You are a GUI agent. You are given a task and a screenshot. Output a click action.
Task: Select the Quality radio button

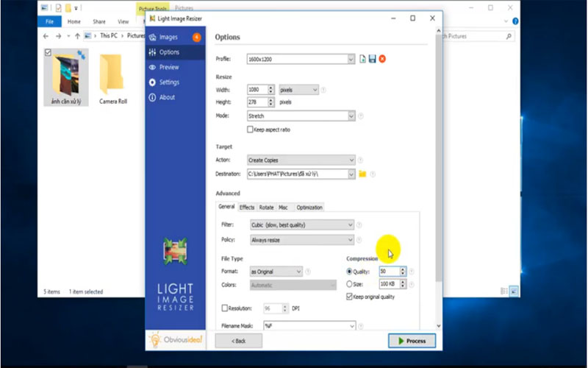(x=350, y=272)
